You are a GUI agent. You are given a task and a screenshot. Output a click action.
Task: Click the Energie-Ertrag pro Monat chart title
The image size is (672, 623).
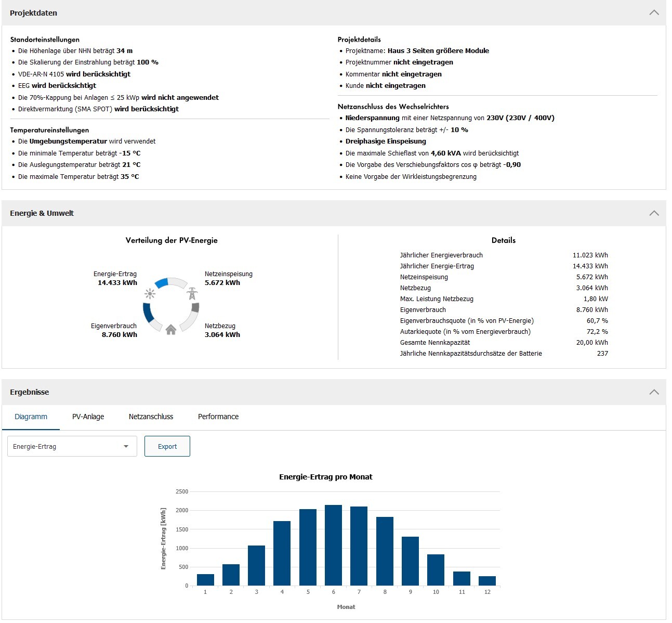coord(325,477)
